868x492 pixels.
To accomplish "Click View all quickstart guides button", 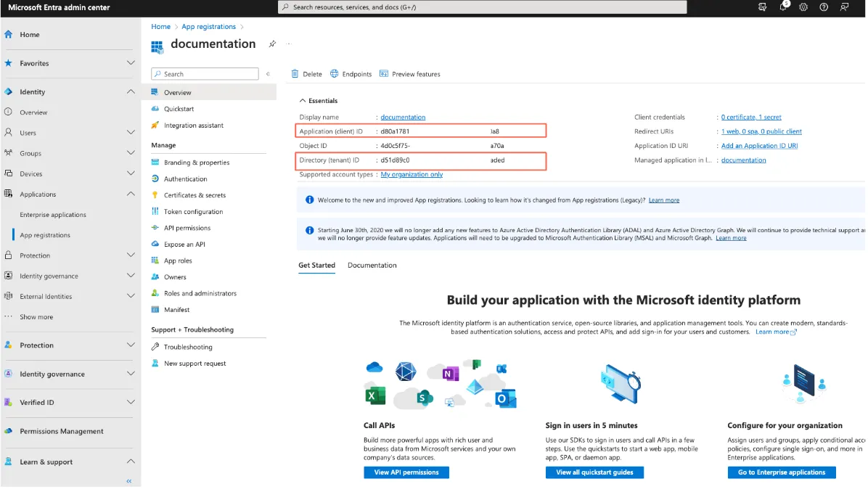I will coord(594,472).
